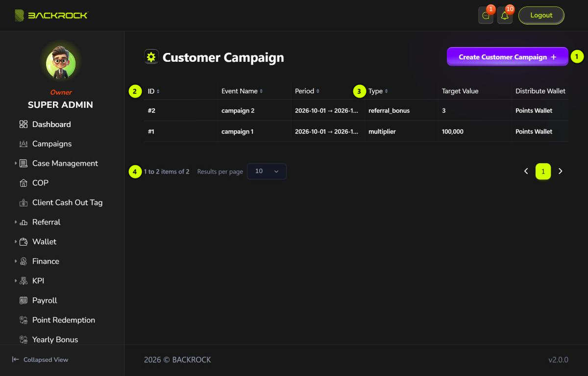Click the Point Redemption icon

24,321
